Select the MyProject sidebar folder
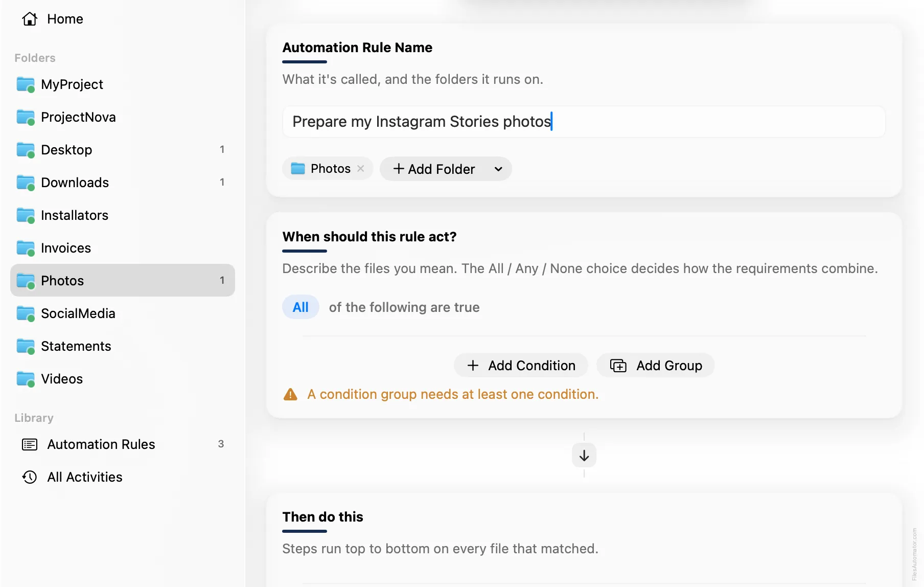This screenshot has width=924, height=587. (123, 84)
